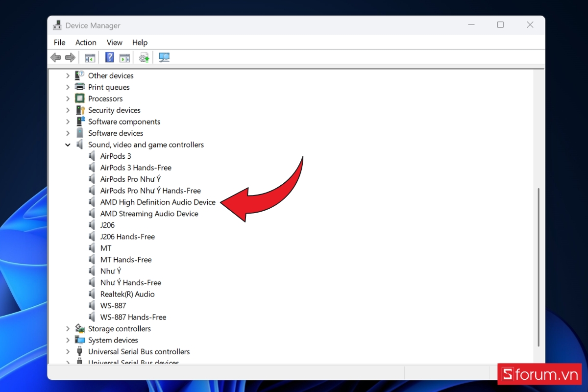Collapse Sound, video and game controllers
588x392 pixels.
[x=68, y=145]
